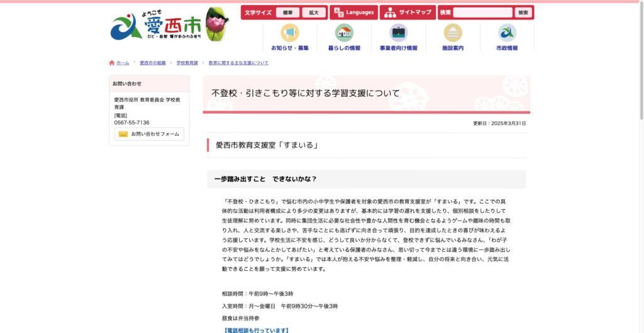Click the 入室時間：月〜金曜日 line
Viewport: 644px width, 333px height.
click(280, 306)
